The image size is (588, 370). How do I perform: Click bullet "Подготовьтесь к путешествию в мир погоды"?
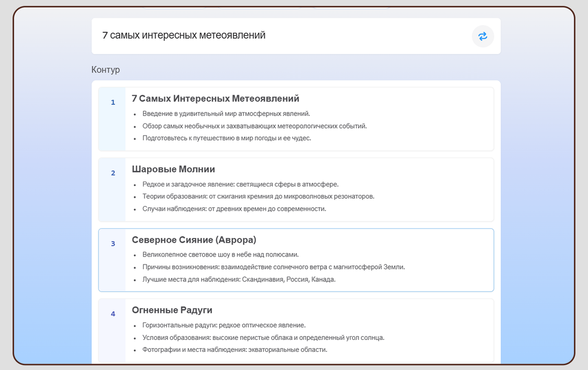227,138
